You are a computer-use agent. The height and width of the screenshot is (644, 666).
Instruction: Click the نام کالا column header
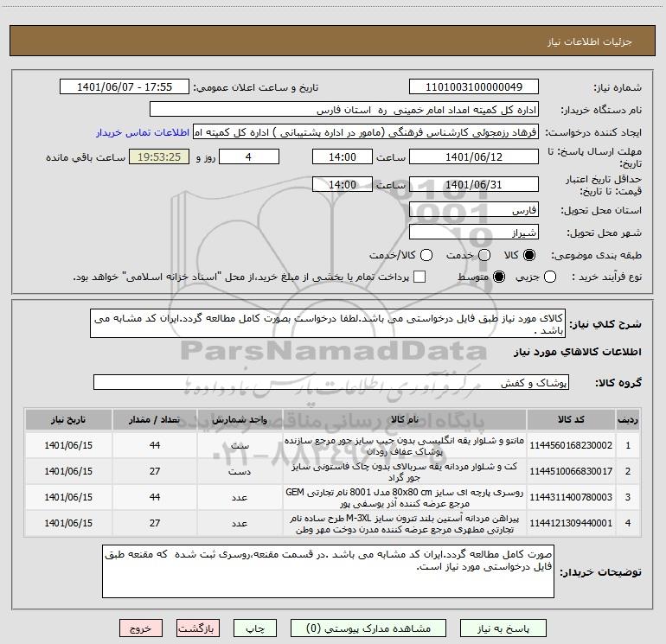(x=405, y=419)
